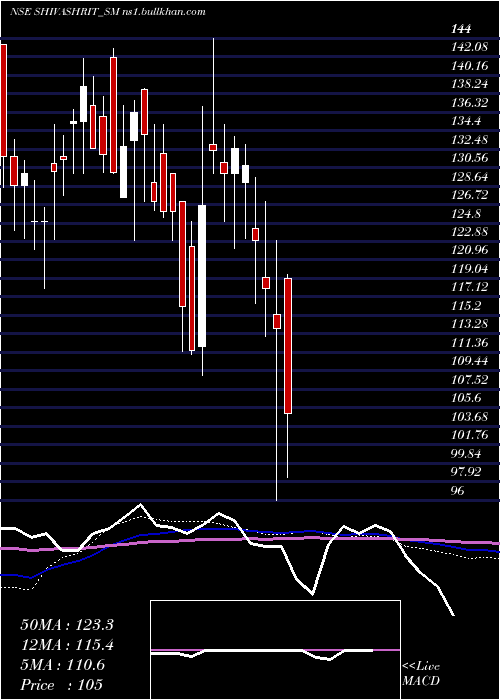
Task: Click the 99.84 price axis label
Action: (466, 453)
